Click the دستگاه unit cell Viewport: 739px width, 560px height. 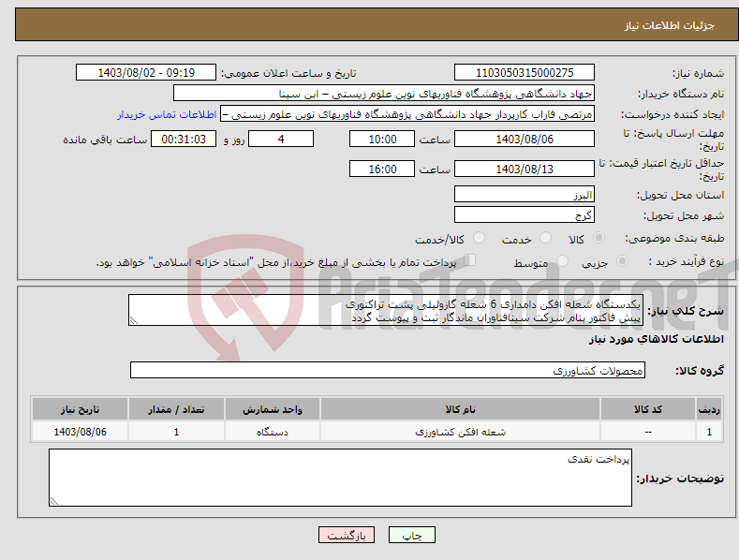coord(273,432)
